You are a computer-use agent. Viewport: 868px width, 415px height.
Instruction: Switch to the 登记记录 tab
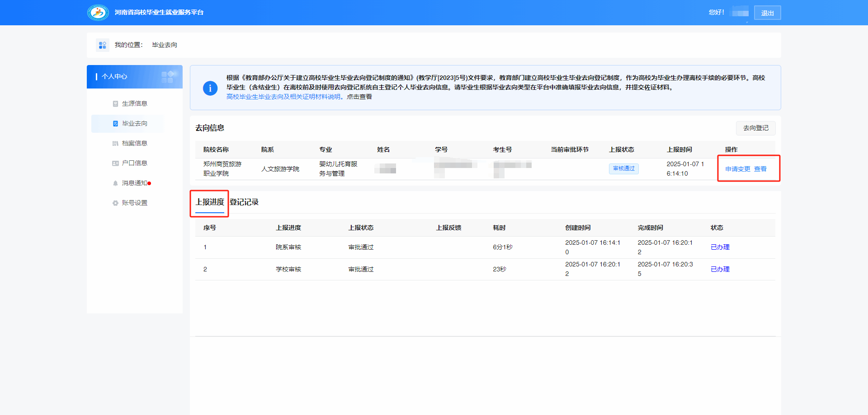click(244, 202)
